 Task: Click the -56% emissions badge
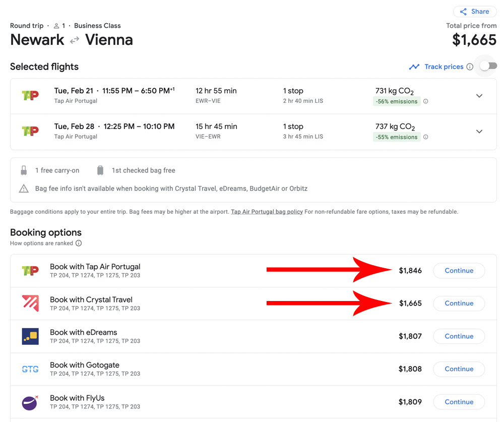point(397,101)
